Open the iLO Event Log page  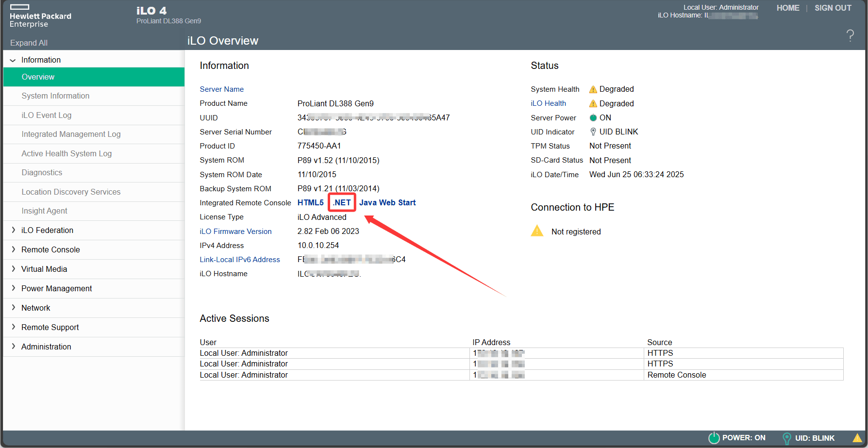pos(47,115)
